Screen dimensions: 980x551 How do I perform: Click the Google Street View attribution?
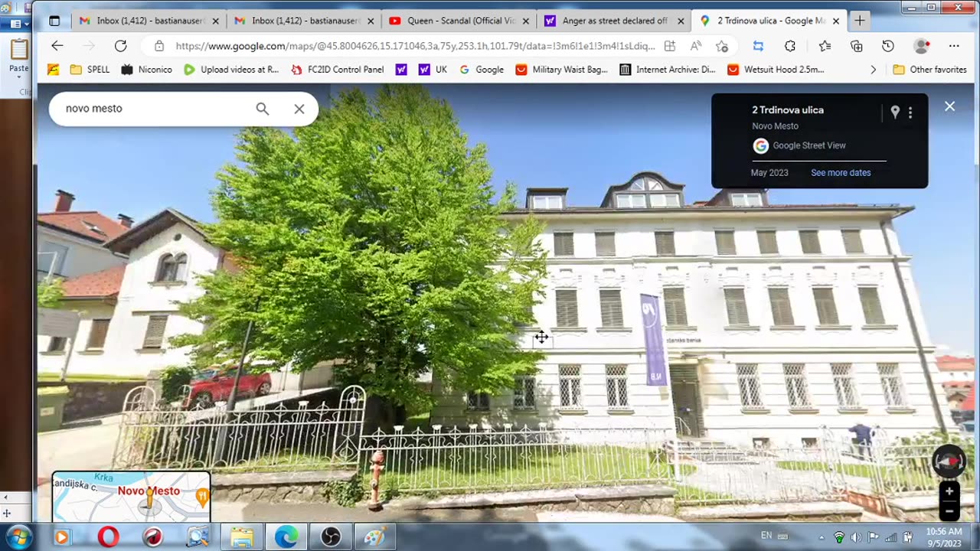(x=809, y=145)
